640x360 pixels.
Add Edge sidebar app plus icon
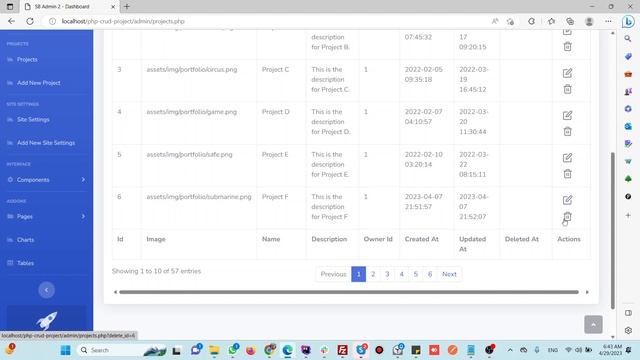coord(628,215)
